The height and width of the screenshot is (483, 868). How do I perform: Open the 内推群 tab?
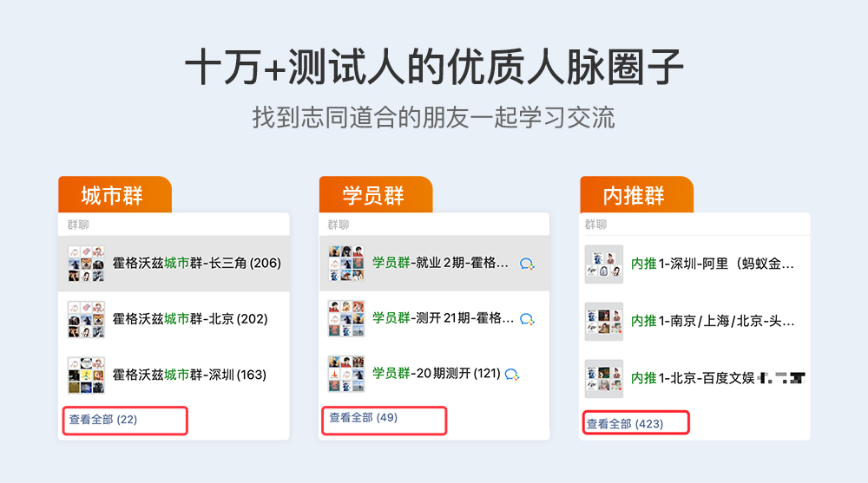tap(635, 195)
